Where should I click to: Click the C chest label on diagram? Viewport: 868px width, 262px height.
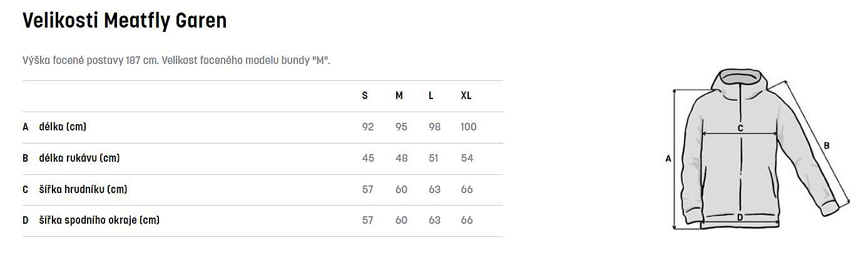(x=740, y=128)
